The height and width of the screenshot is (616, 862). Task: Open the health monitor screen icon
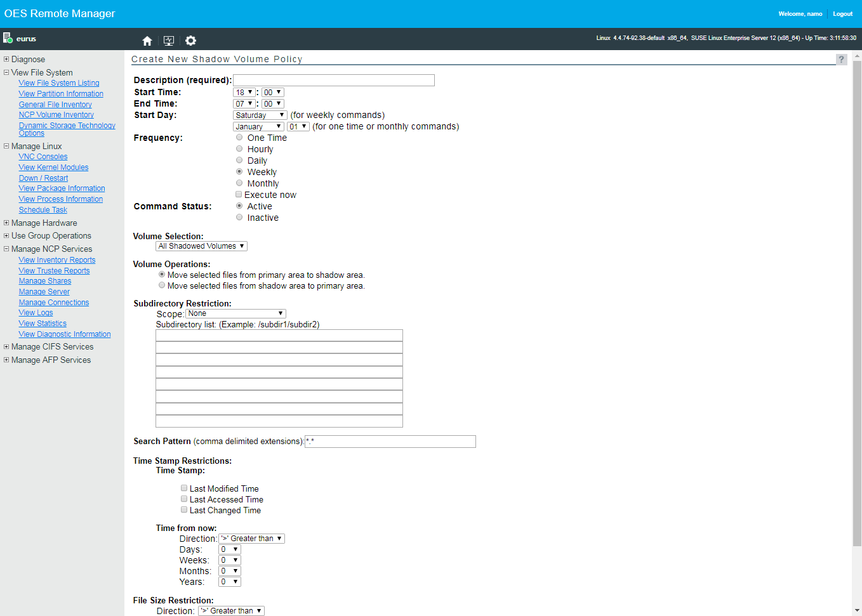tap(169, 41)
